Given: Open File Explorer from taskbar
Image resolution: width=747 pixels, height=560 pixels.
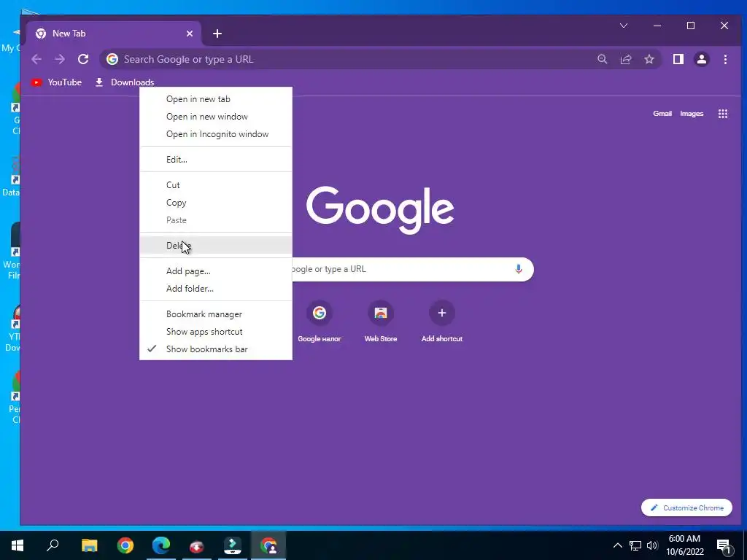Looking at the screenshot, I should pyautogui.click(x=89, y=545).
